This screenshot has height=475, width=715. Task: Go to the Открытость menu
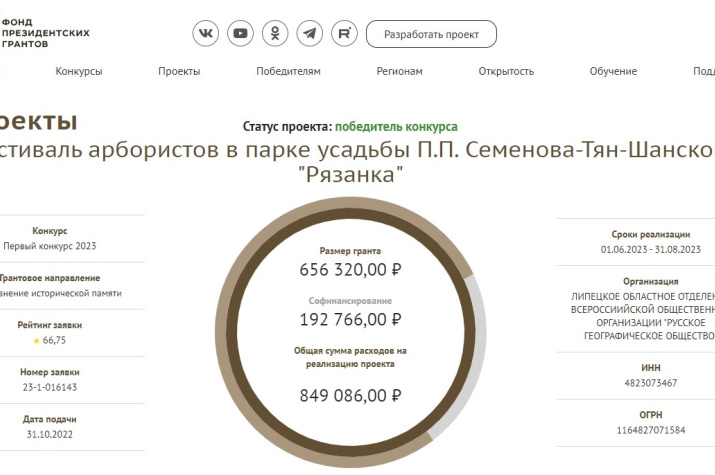(506, 71)
